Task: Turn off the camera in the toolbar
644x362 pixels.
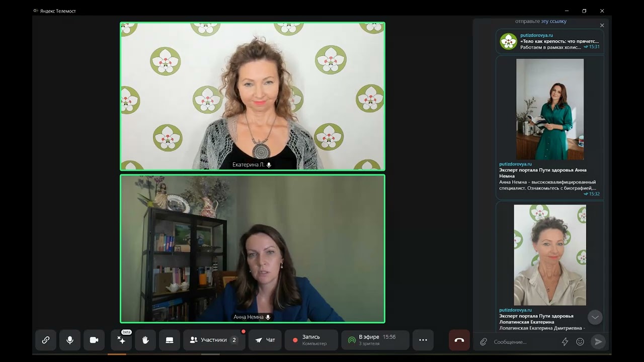Action: click(94, 340)
